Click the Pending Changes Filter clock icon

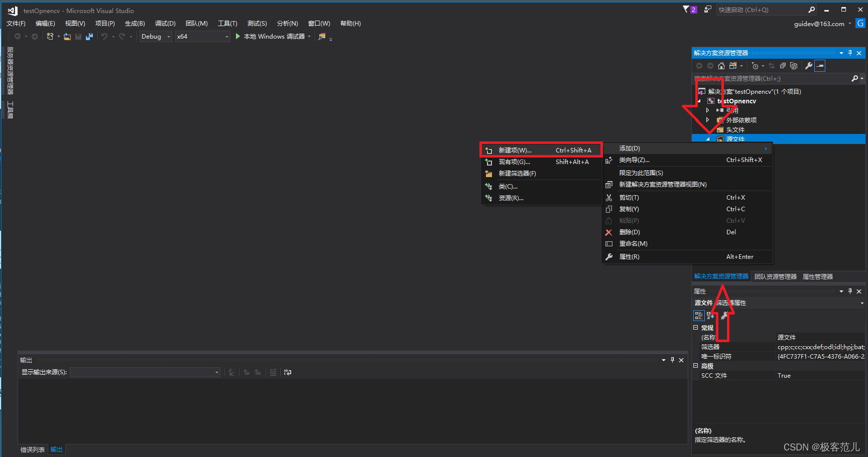pos(755,66)
